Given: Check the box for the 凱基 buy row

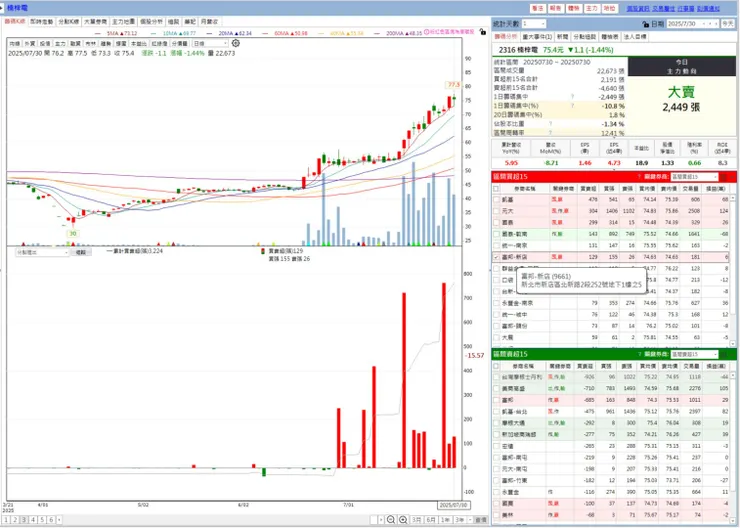Looking at the screenshot, I should click(496, 200).
